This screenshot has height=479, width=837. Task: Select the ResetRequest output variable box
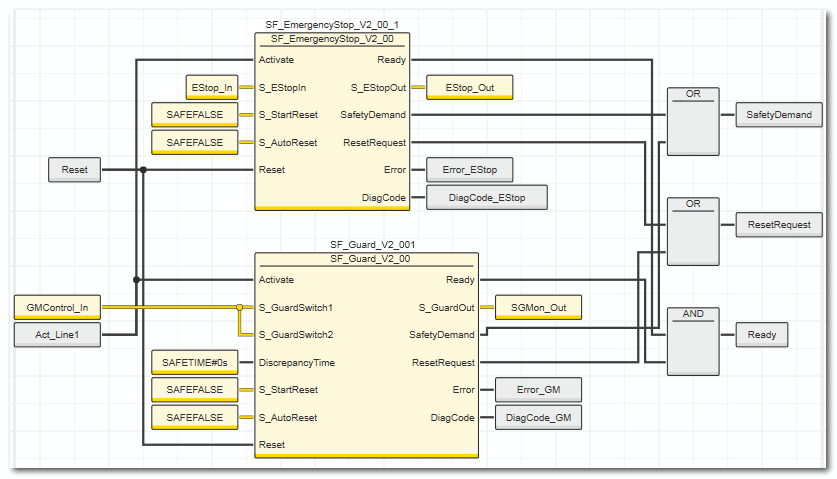tap(779, 225)
